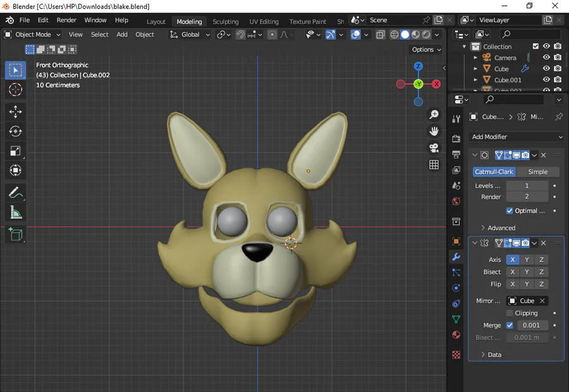Image resolution: width=569 pixels, height=392 pixels.
Task: Activate the 3D Cursor tool
Action: click(x=15, y=89)
